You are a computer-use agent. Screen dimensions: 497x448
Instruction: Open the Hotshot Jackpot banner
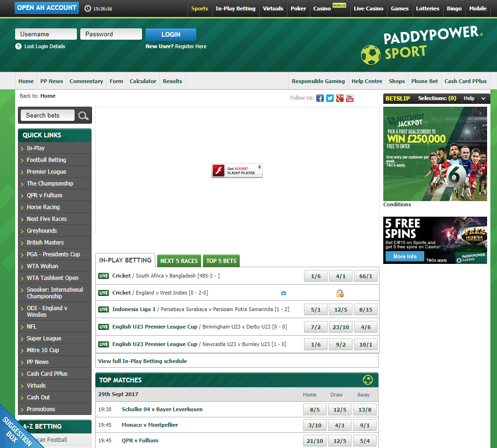[x=435, y=154]
